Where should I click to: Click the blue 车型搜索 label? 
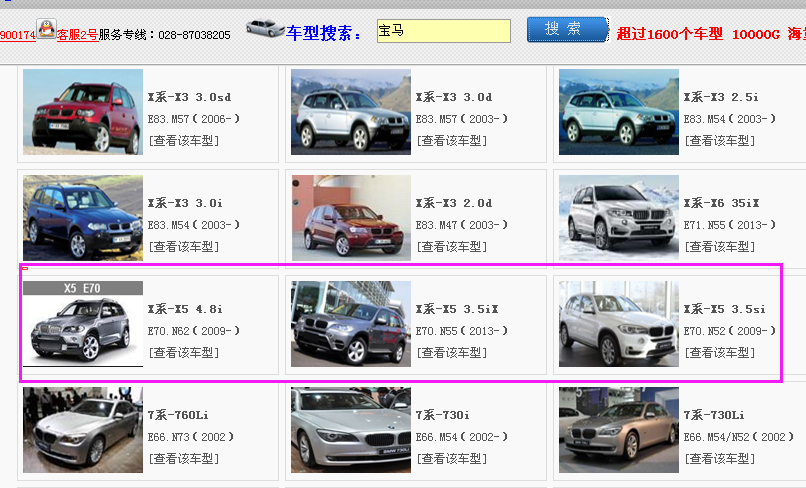point(324,33)
